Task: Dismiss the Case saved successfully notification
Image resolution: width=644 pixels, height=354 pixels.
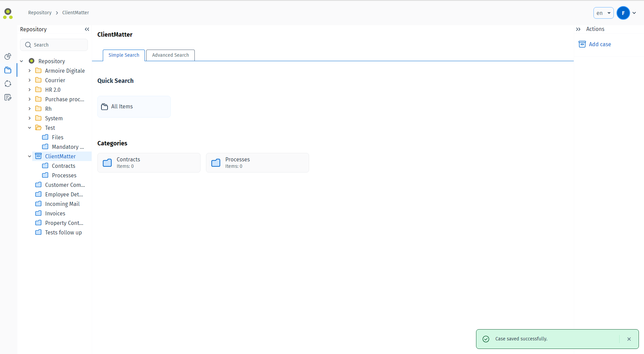Action: 629,339
